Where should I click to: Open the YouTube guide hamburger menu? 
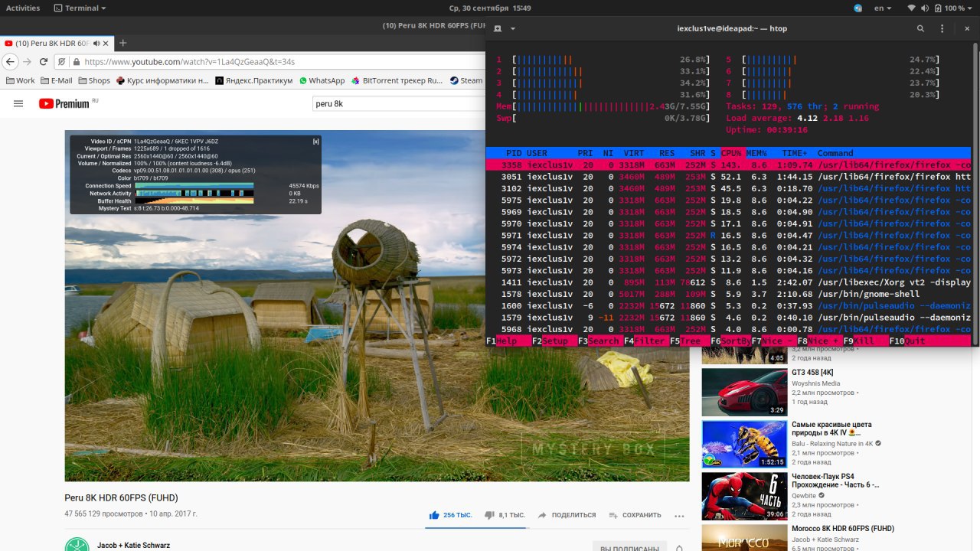[18, 103]
